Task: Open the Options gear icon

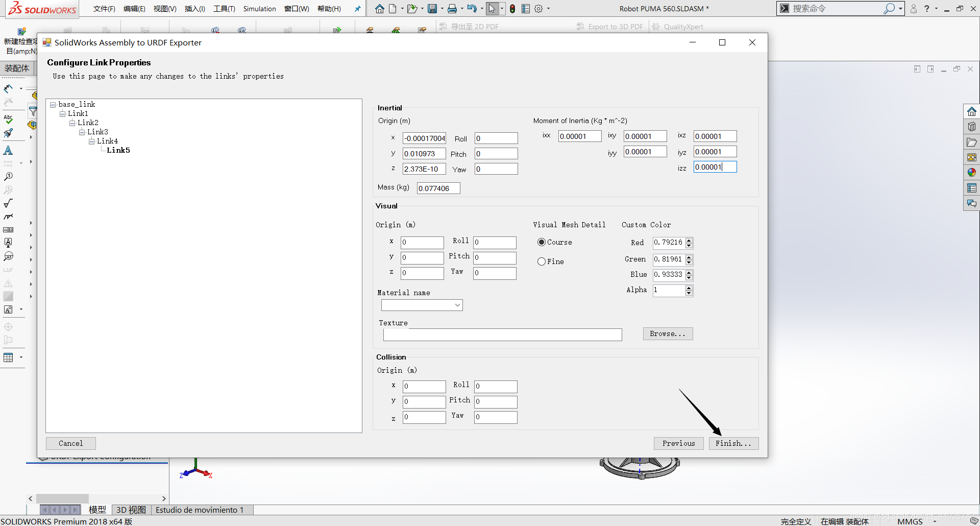Action: click(538, 9)
